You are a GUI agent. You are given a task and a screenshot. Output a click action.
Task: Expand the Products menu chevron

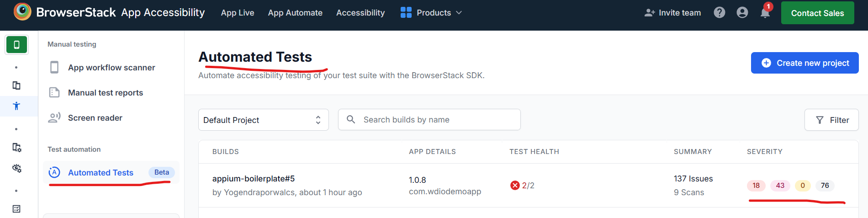click(459, 13)
